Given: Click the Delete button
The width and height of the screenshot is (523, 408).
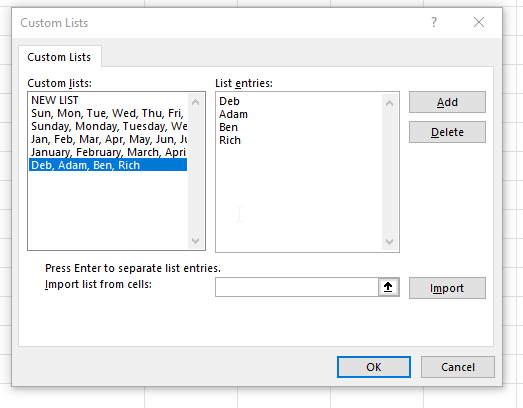Looking at the screenshot, I should (447, 132).
